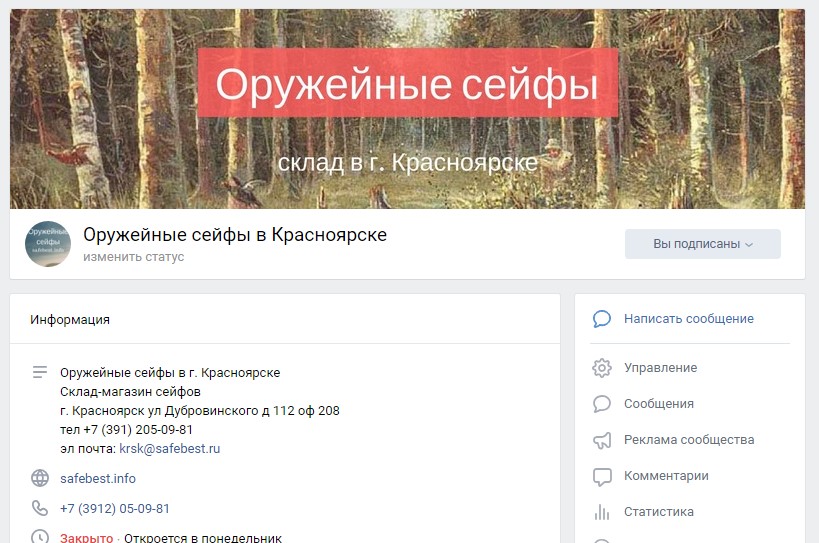This screenshot has width=819, height=543.
Task: Click the globe icon next to safebest.info
Action: (40, 478)
